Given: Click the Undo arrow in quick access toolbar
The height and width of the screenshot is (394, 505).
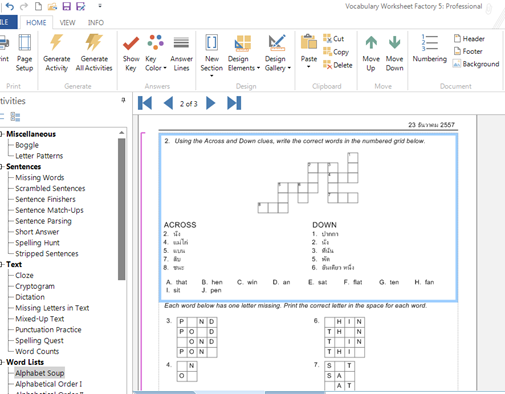Looking at the screenshot, I should coord(10,6).
